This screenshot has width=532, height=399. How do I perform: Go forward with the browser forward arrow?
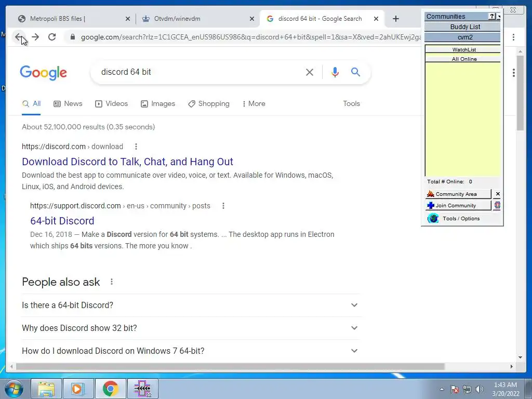[x=35, y=37]
